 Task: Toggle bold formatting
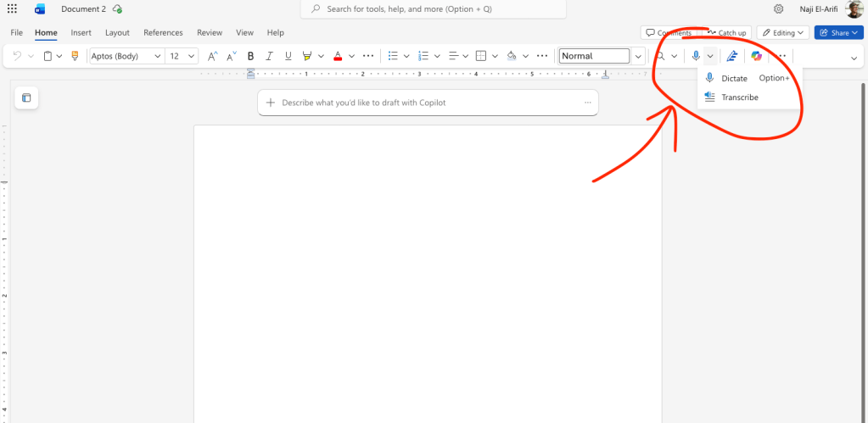point(250,56)
